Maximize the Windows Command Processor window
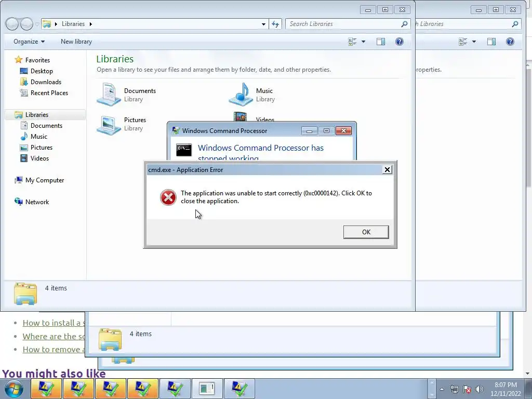Image resolution: width=532 pixels, height=399 pixels. [326, 130]
